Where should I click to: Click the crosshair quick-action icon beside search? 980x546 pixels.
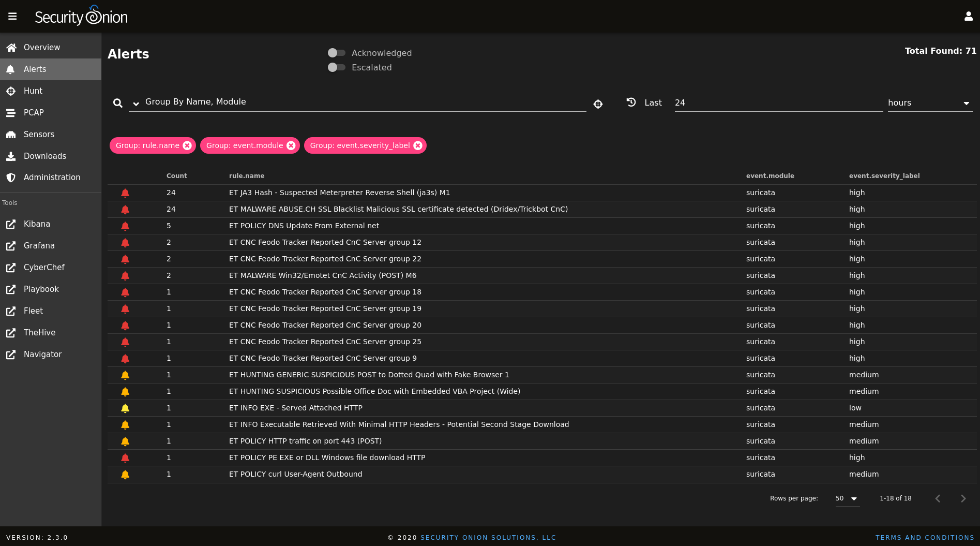coord(598,104)
